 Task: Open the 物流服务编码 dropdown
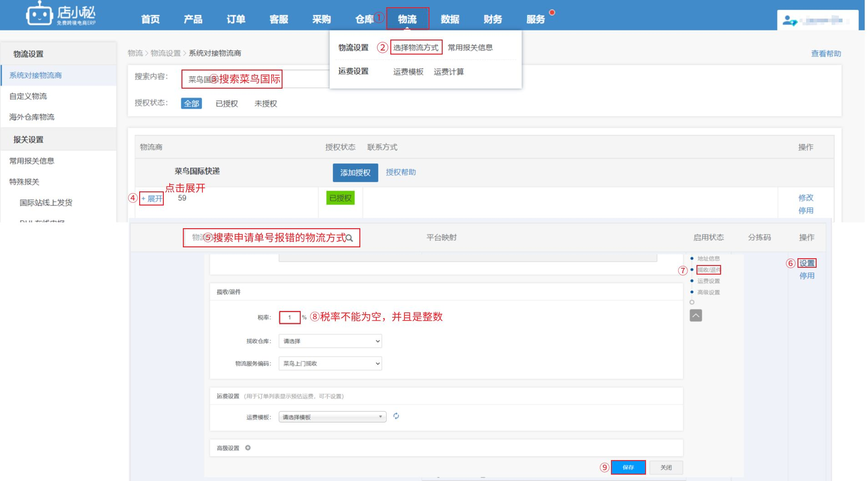330,363
